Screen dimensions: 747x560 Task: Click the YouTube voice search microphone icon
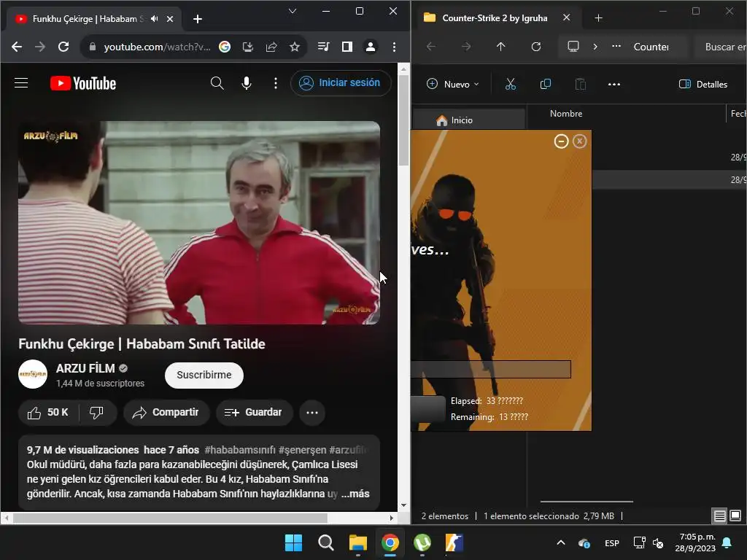coord(247,83)
